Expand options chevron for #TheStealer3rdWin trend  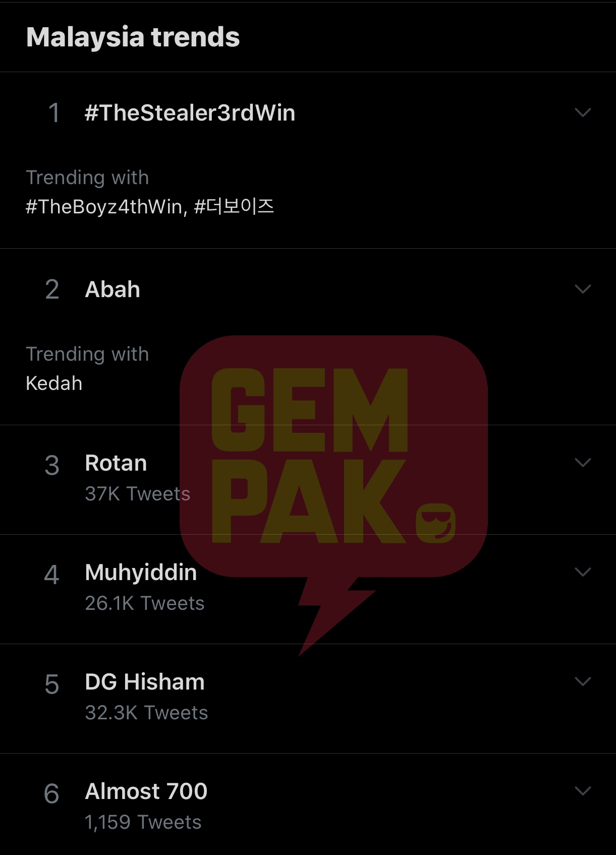tap(583, 112)
